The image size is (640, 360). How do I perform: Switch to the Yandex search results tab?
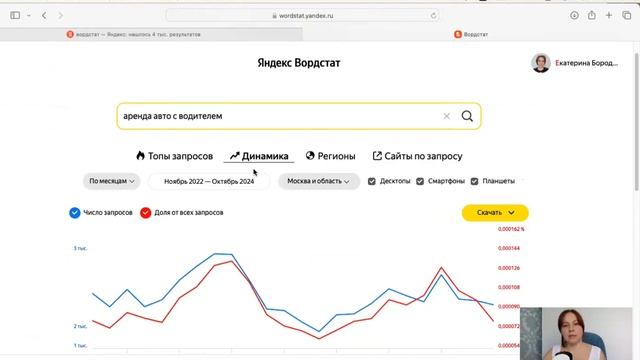point(151,35)
